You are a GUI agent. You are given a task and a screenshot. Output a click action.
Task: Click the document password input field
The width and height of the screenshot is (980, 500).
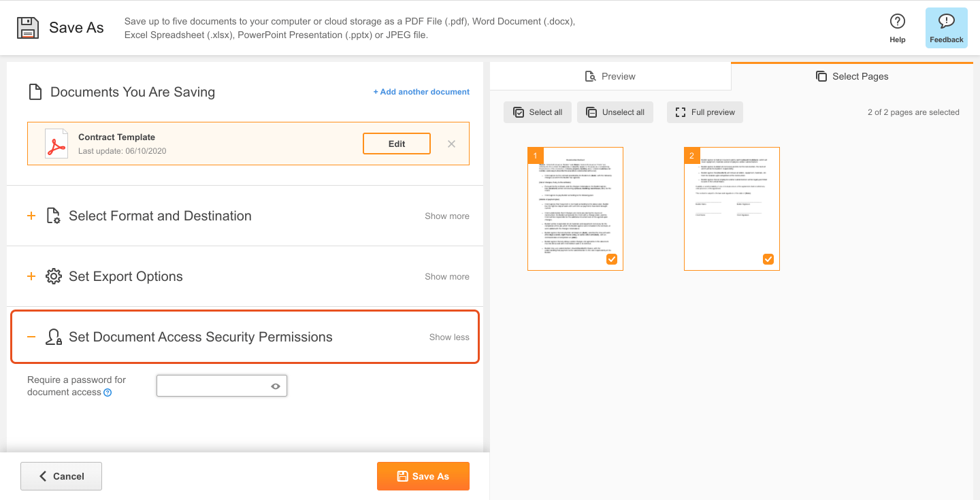point(222,386)
